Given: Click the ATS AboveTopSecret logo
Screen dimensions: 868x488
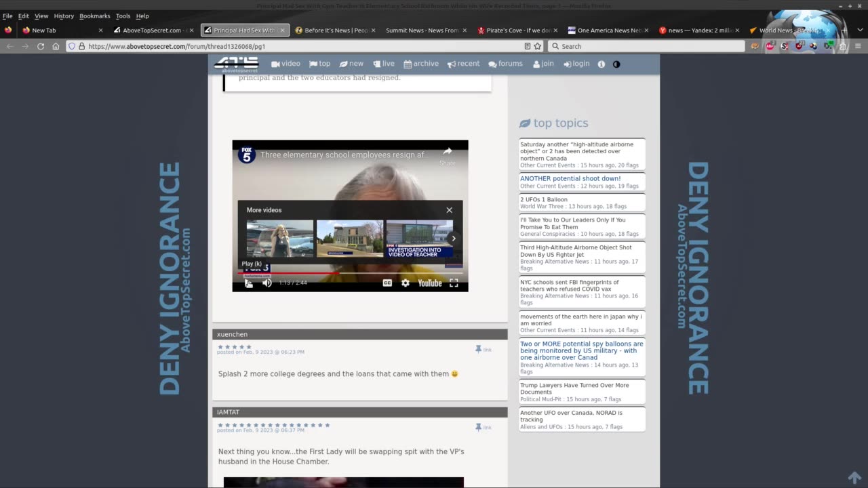Looking at the screenshot, I should (x=236, y=64).
